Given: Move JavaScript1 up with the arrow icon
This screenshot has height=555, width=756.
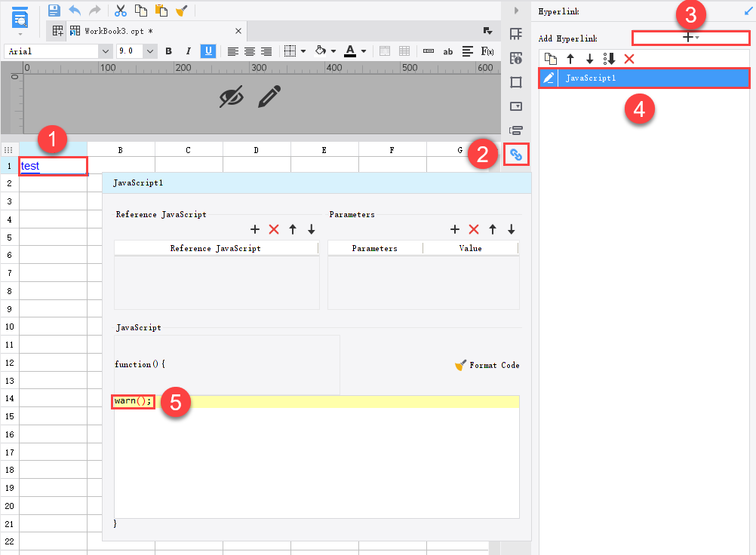Looking at the screenshot, I should coord(570,59).
